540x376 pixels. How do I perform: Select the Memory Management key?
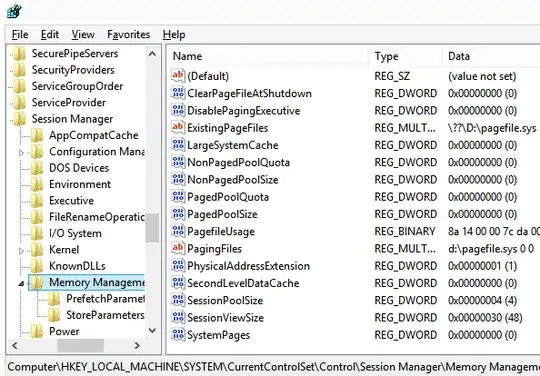coord(97,282)
